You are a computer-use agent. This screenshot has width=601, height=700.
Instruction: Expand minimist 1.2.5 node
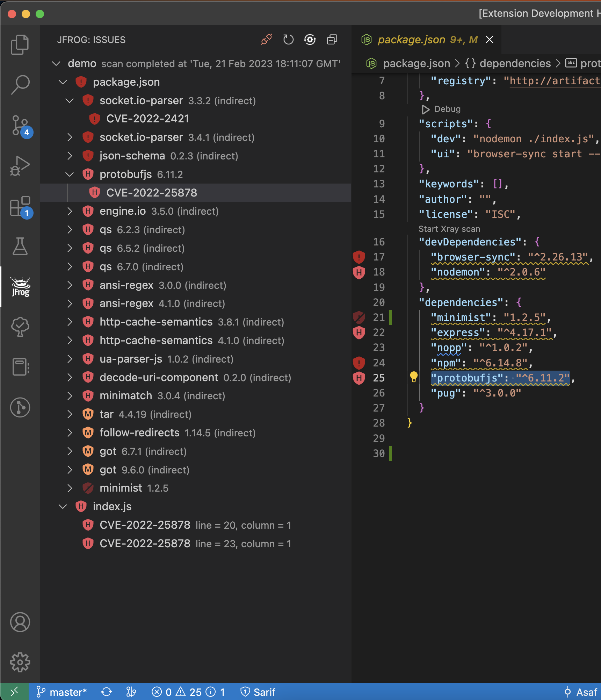[x=70, y=488]
